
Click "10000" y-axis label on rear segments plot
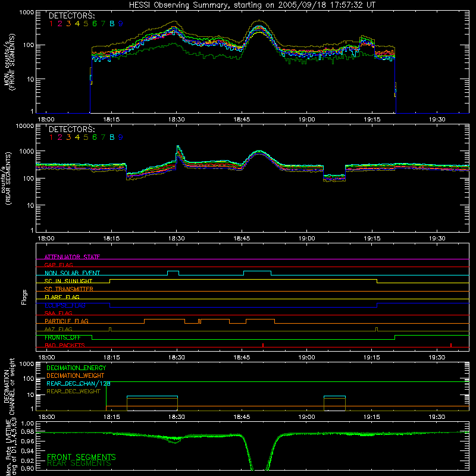pyautogui.click(x=25, y=126)
